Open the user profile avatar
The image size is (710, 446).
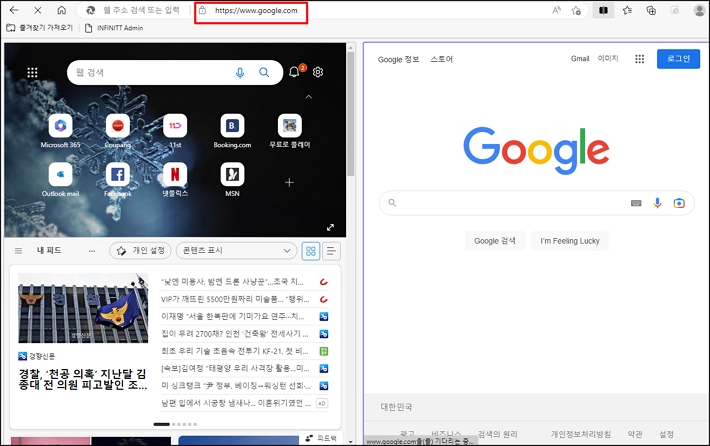700,10
